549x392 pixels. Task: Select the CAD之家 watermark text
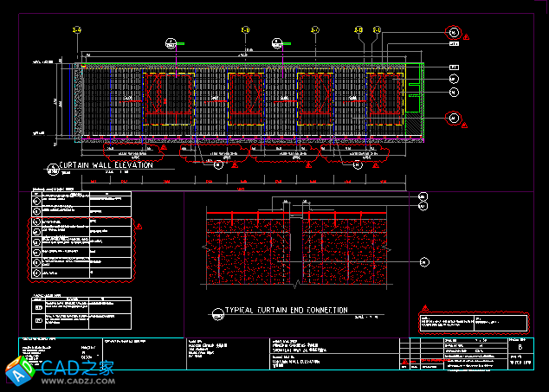(78, 367)
